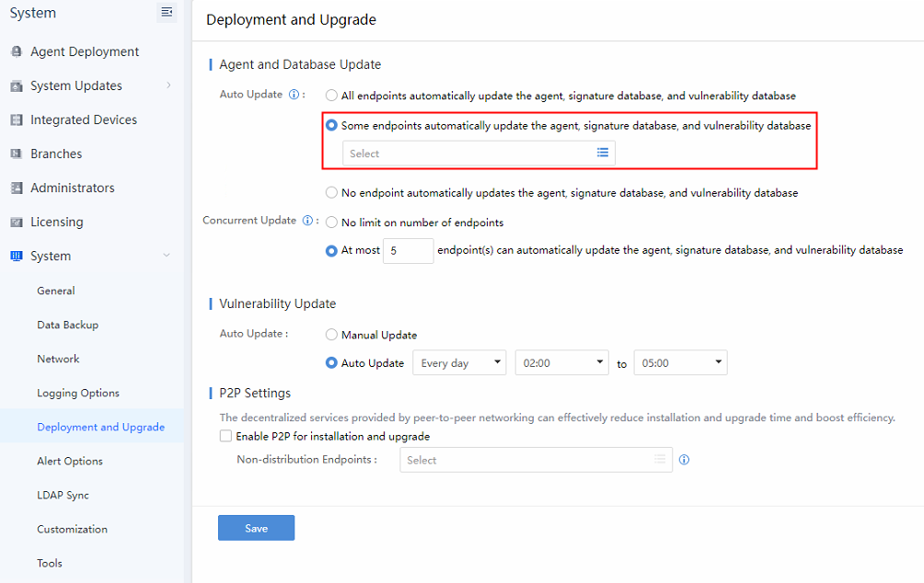924x583 pixels.
Task: Go to the Alert Options page
Action: pos(69,461)
